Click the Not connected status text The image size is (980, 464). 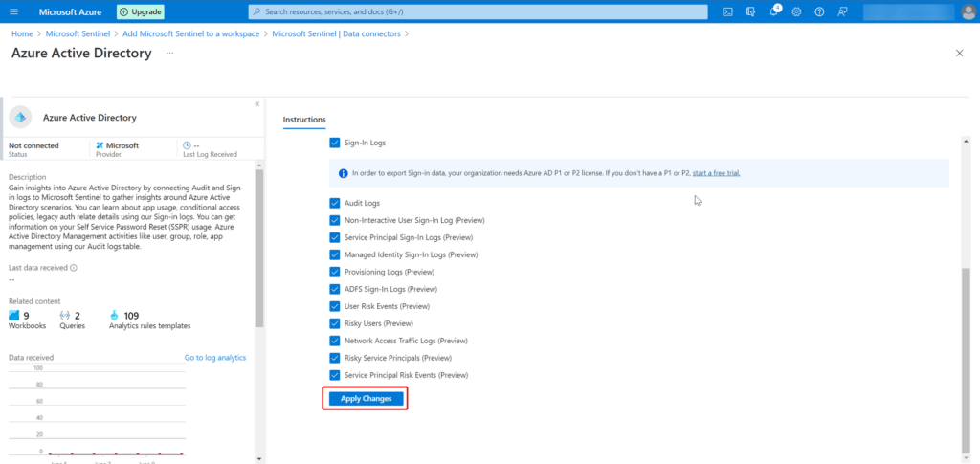coord(33,145)
